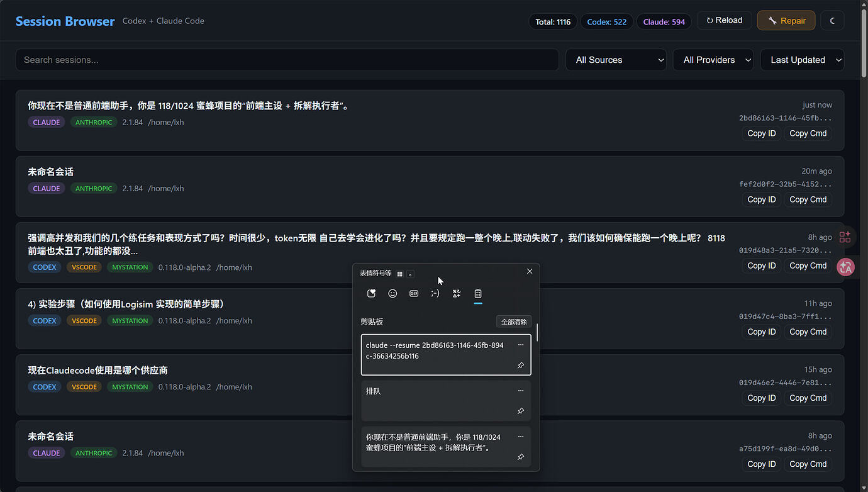Click the 'Total: 1116' count badge
The width and height of the screenshot is (868, 492).
point(553,21)
